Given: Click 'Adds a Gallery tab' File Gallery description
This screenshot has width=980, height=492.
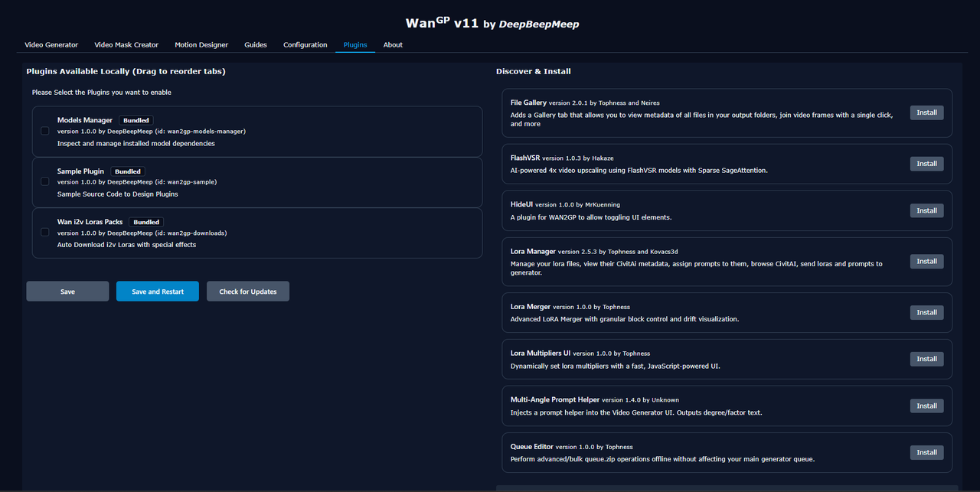Looking at the screenshot, I should (x=702, y=119).
